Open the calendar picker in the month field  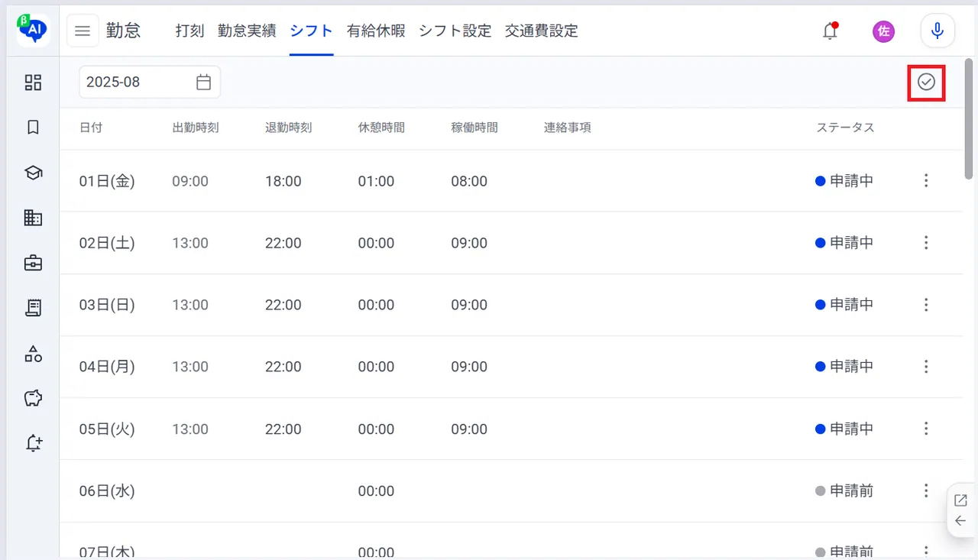pos(203,82)
